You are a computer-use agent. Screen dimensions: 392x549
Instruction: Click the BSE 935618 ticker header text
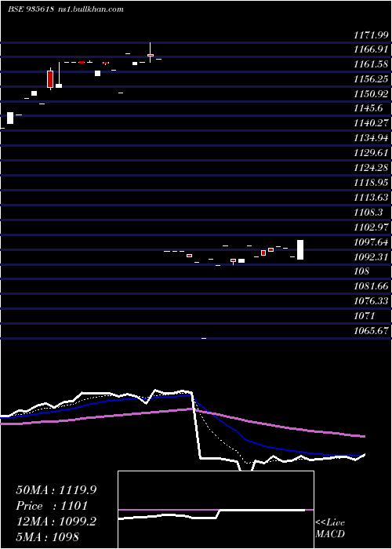(31, 9)
